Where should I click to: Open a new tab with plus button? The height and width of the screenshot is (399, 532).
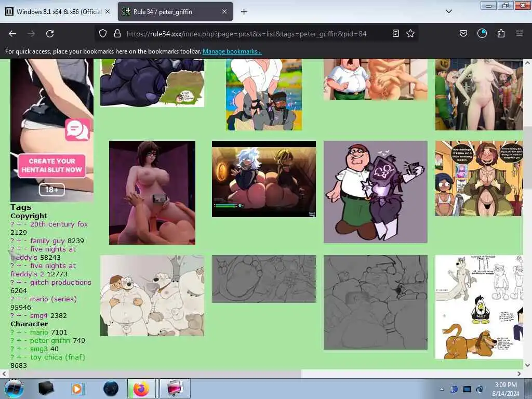tap(244, 12)
